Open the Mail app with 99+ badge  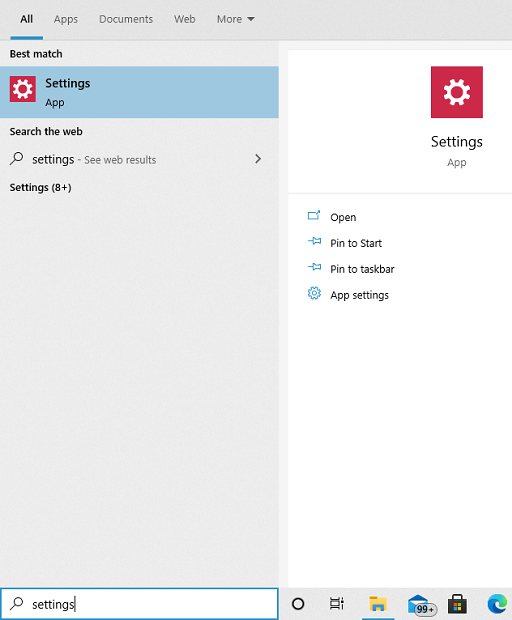point(421,605)
